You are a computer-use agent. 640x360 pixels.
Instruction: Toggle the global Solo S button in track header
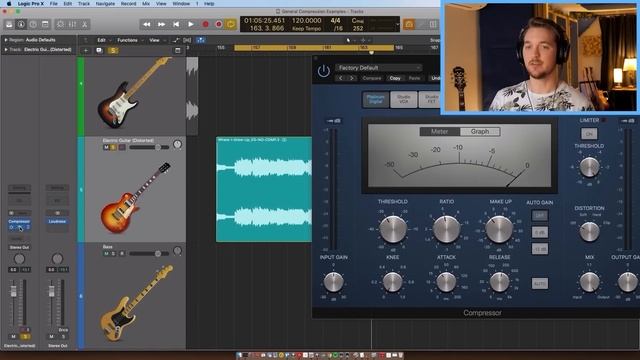[x=113, y=50]
